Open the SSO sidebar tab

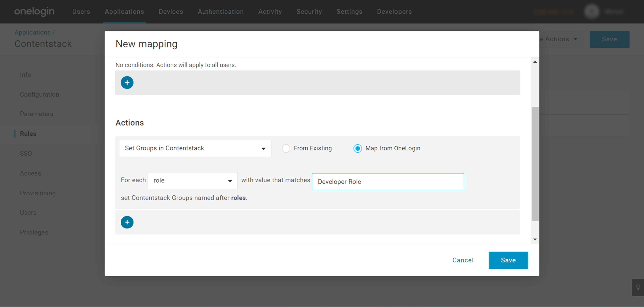26,153
